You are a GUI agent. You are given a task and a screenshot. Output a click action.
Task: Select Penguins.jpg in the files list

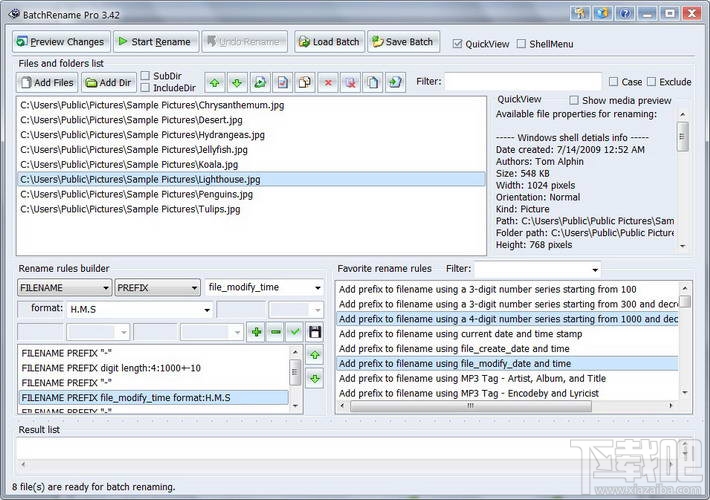click(x=251, y=194)
